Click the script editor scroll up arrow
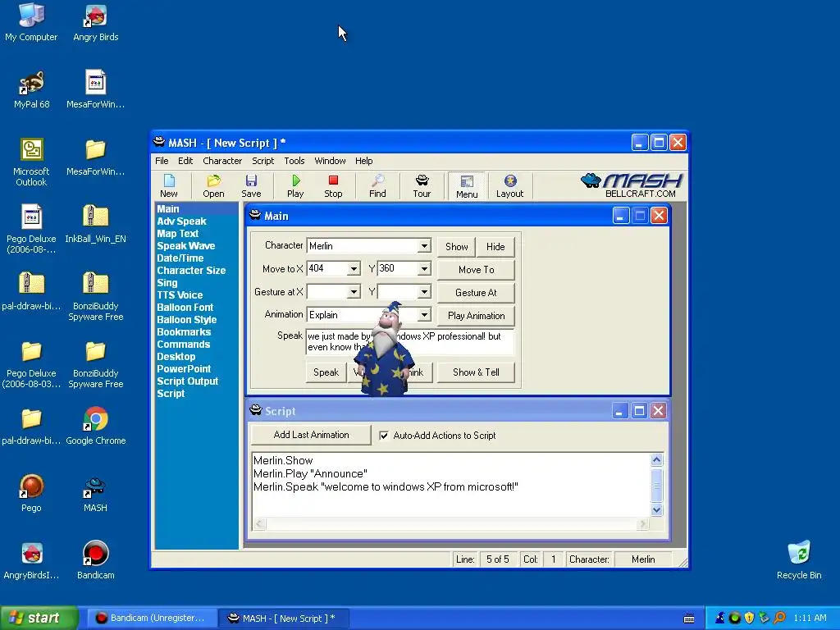Image resolution: width=840 pixels, height=630 pixels. click(x=657, y=459)
